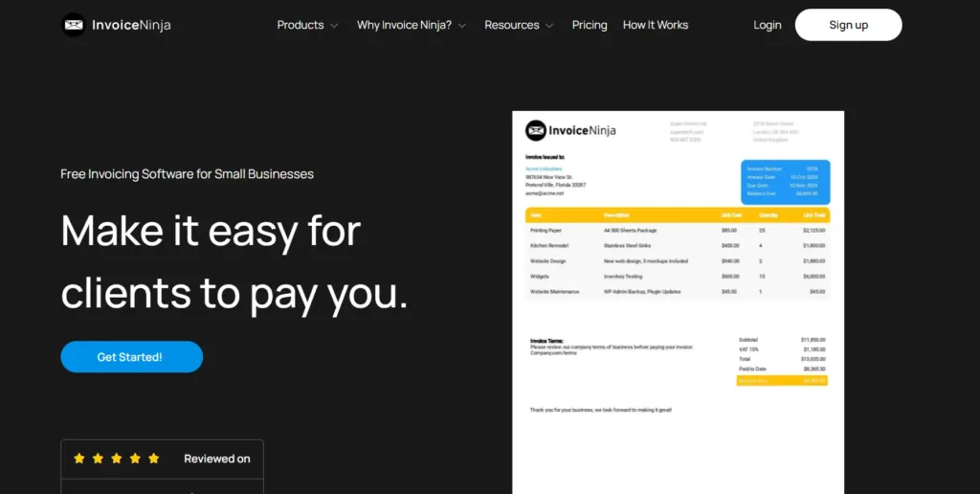Click the Paid to Date label
Viewport: 980px width, 494px height.
pyautogui.click(x=752, y=369)
